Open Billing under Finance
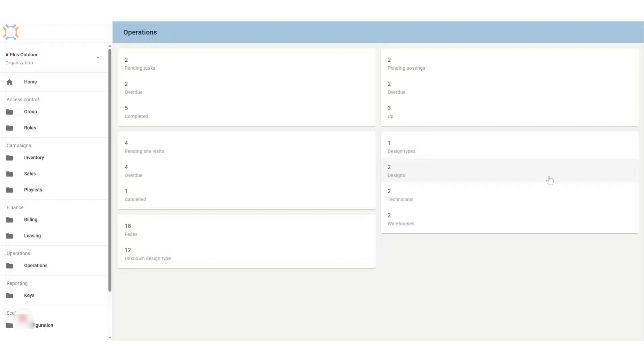 (54, 220)
